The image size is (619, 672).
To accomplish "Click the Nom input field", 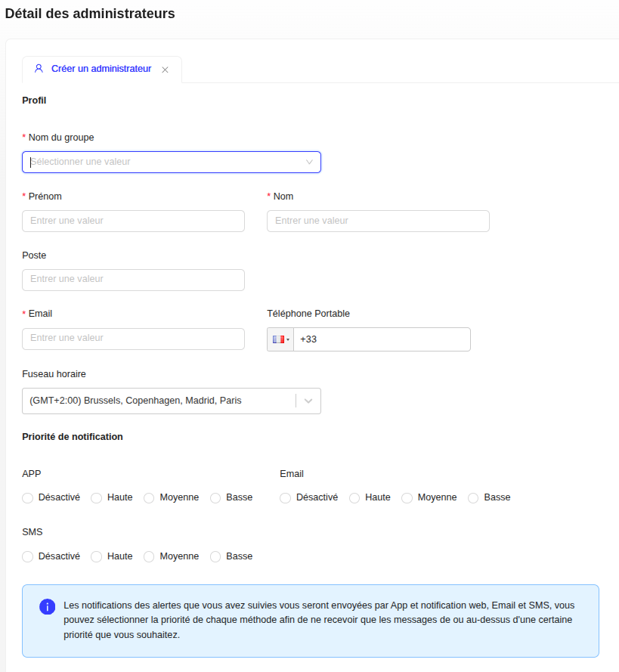I will coord(378,221).
